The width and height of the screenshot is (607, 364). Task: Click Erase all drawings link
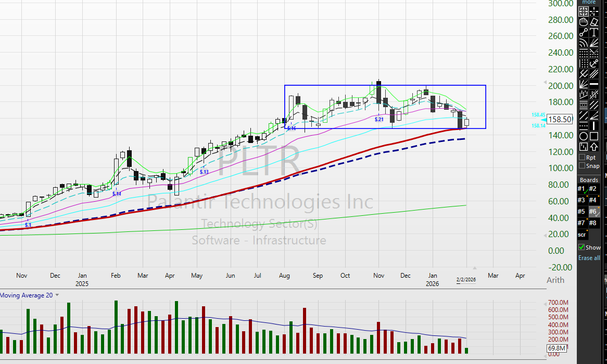[589, 257]
